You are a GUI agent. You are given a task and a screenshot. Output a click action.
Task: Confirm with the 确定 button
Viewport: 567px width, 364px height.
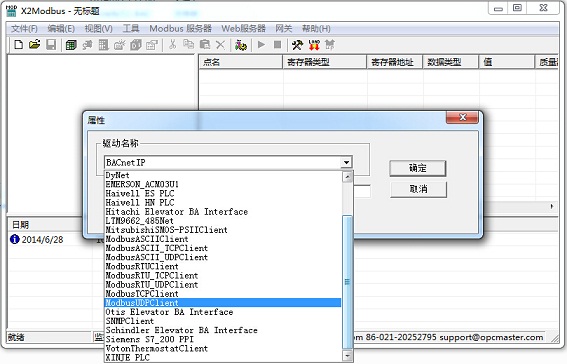click(x=418, y=168)
